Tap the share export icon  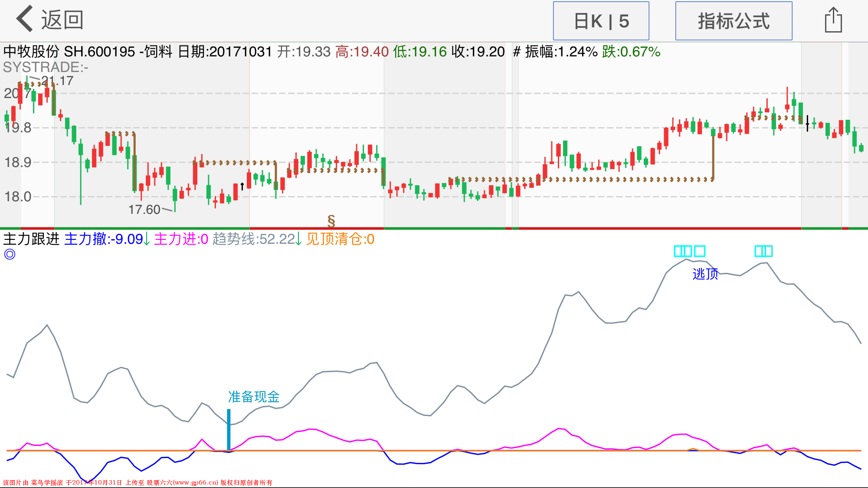(x=833, y=20)
